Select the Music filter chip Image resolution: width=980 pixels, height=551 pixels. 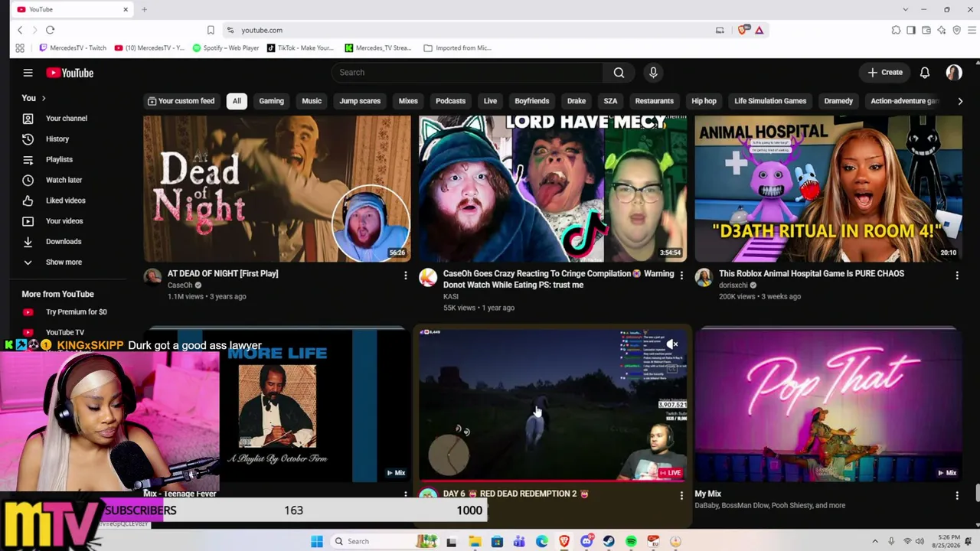point(312,101)
